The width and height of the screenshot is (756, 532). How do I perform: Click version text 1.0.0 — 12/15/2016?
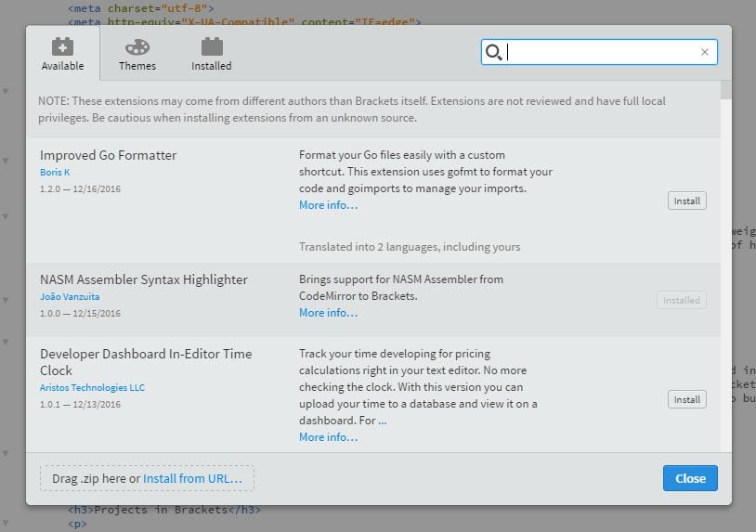tap(81, 313)
